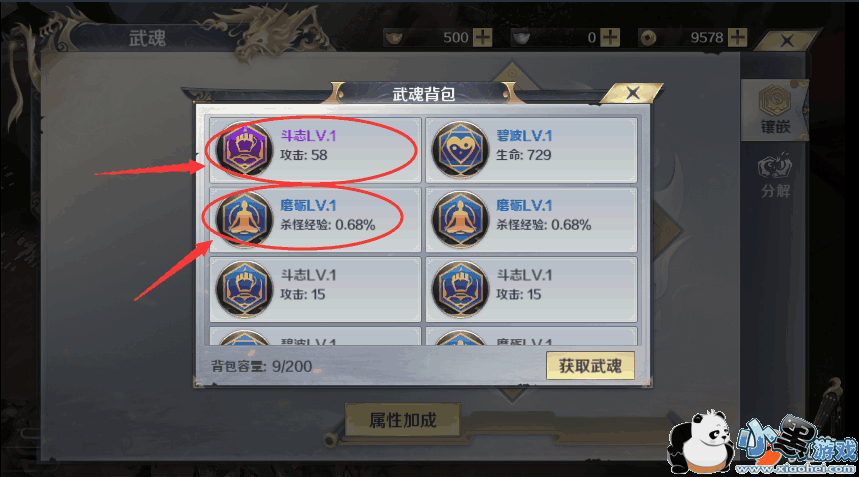Screen dimensions: 859x477
Task: Switch to the 分解 decompose tab
Action: click(x=775, y=176)
